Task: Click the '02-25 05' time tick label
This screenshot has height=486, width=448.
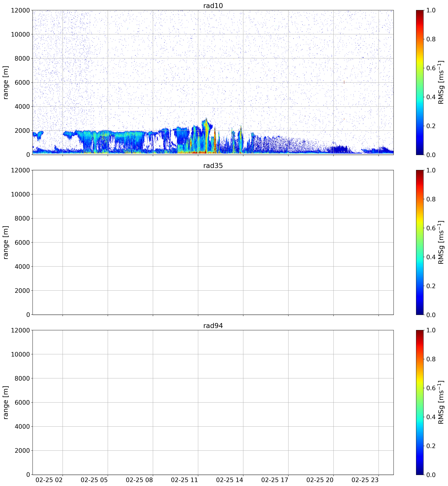Action: (x=94, y=480)
